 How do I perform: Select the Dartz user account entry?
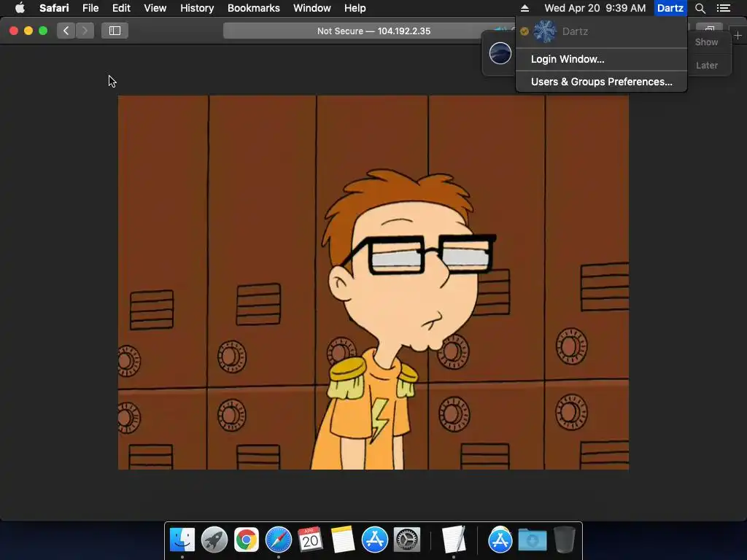click(x=601, y=31)
